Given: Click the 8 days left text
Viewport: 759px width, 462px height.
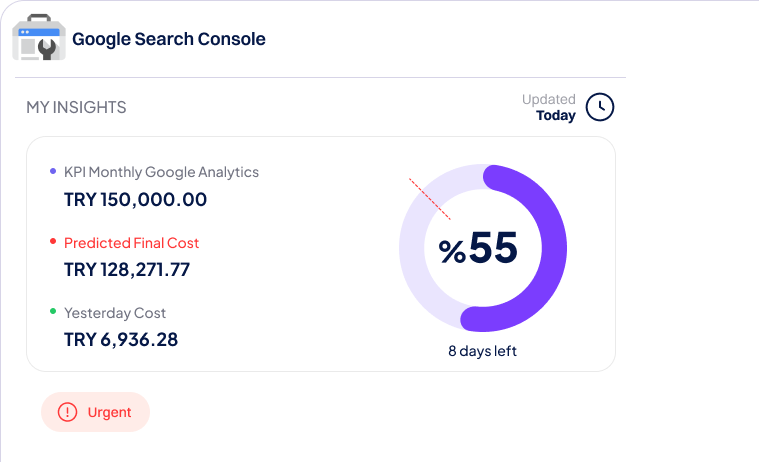Looking at the screenshot, I should pos(482,351).
